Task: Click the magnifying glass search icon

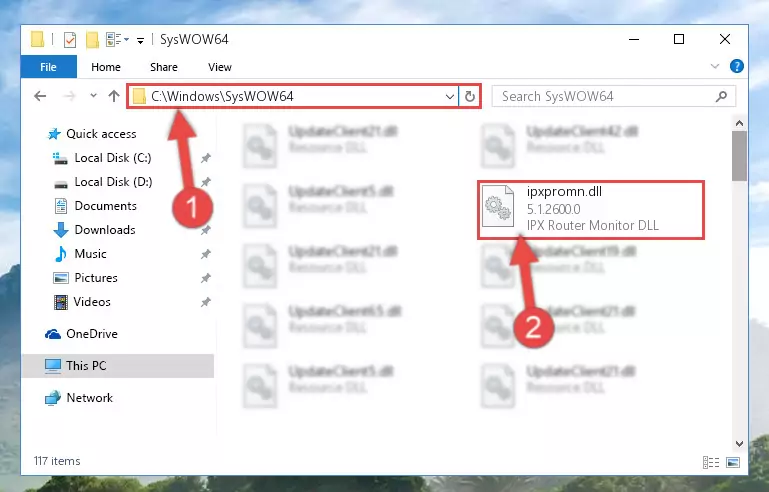Action: (721, 97)
